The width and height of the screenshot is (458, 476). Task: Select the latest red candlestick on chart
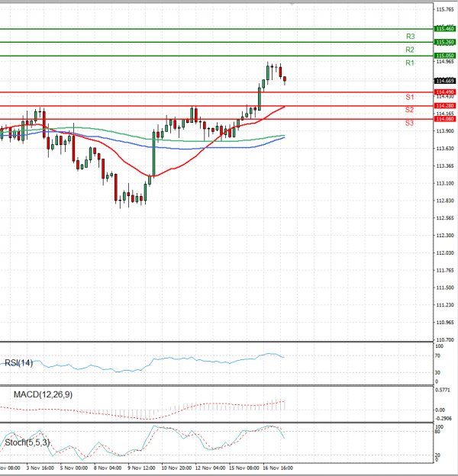coord(285,79)
